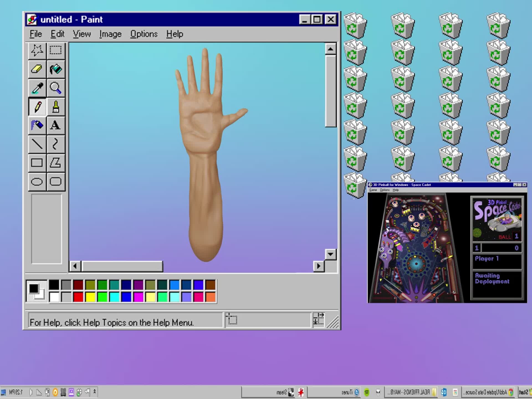Screen dimensions: 532x399
Task: Select the Fill With Color tool
Action: point(55,69)
